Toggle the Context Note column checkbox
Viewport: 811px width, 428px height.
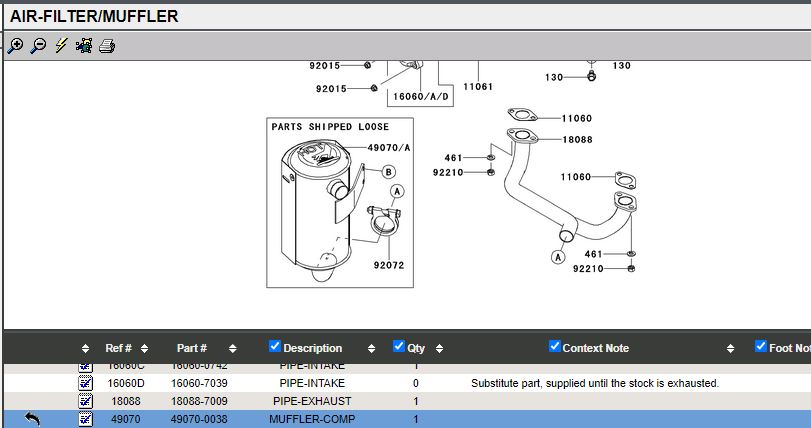pos(555,347)
